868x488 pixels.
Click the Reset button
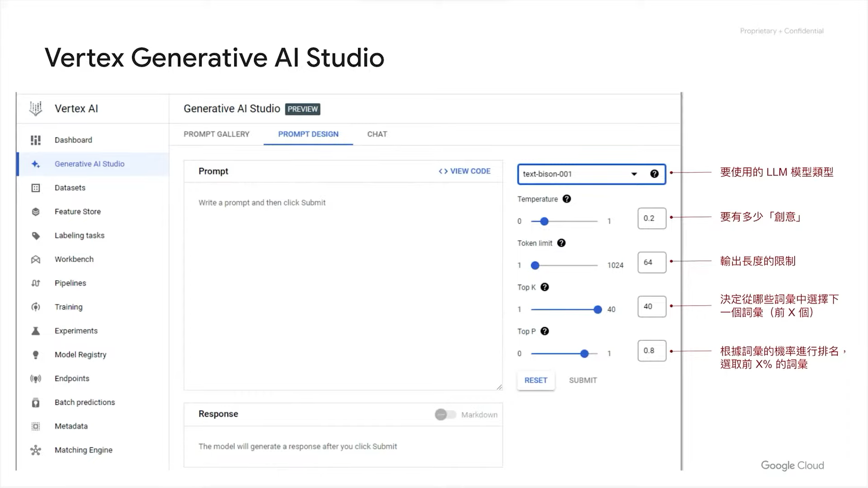click(x=536, y=380)
